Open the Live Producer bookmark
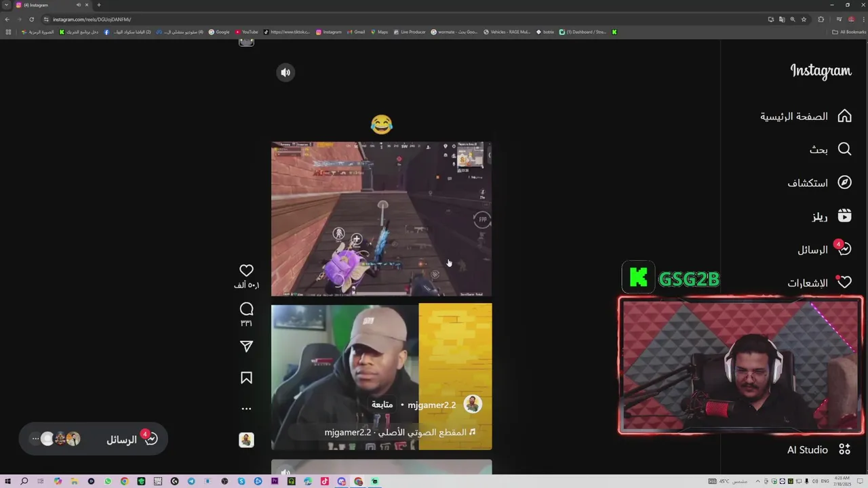Viewport: 868px width, 488px height. click(410, 32)
